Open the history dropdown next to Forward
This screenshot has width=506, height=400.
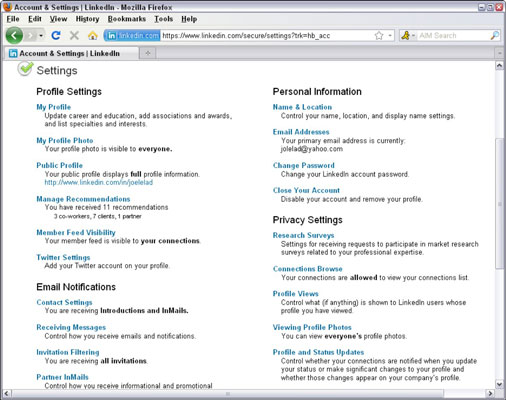pos(41,35)
